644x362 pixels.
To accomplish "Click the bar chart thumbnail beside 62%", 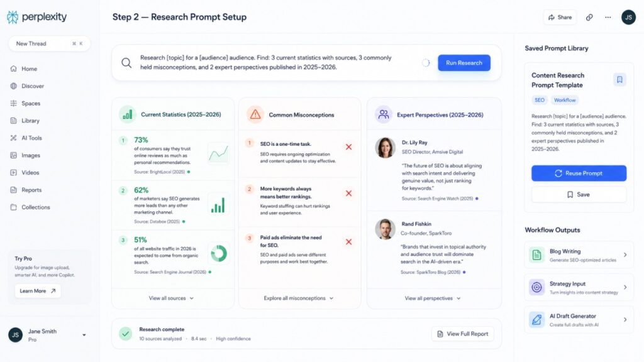I will [218, 204].
